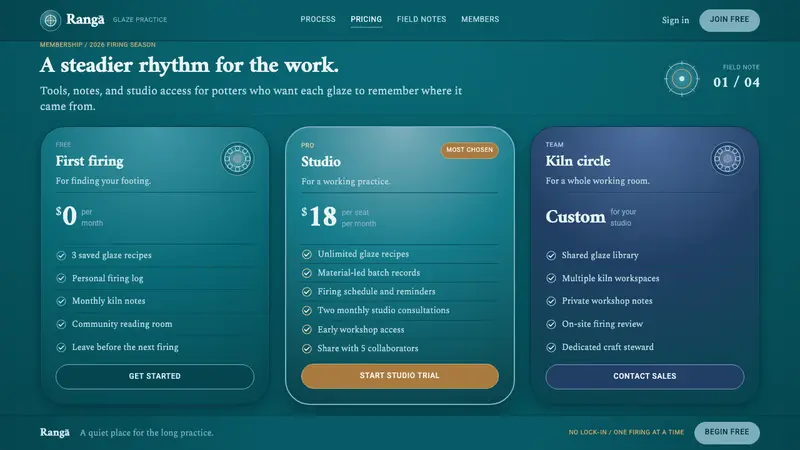
Task: Click 'For finding your footing.' subtitle
Action: (x=103, y=181)
